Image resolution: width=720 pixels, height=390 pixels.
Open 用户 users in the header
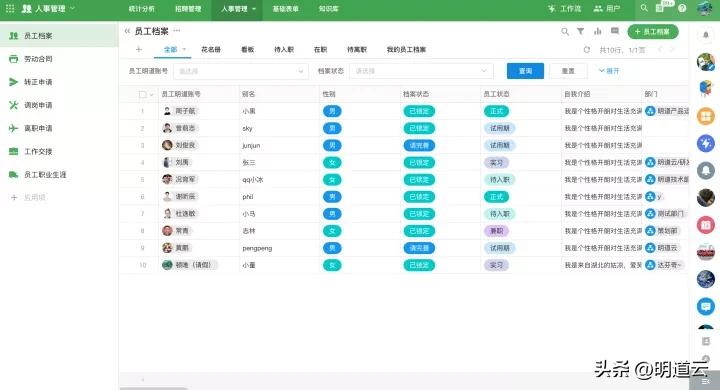(x=607, y=8)
